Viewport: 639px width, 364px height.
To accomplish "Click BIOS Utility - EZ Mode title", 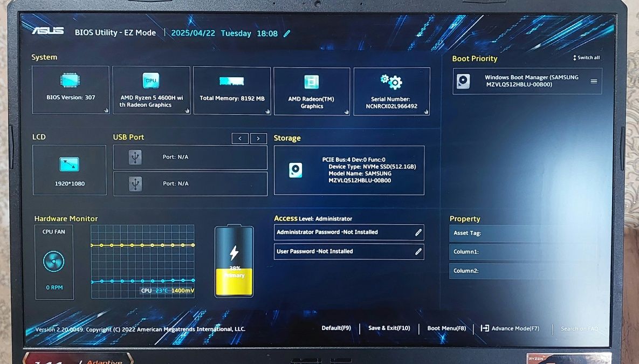I will pyautogui.click(x=115, y=32).
